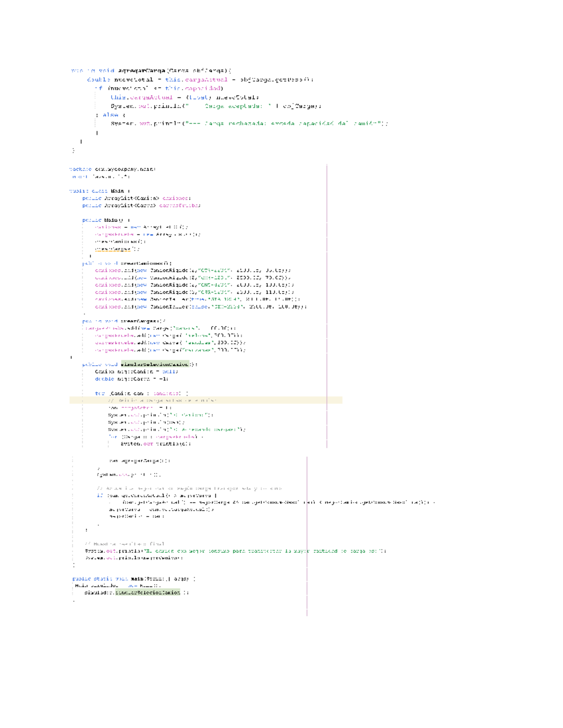The height and width of the screenshot is (728, 563).
Task: Click the "Carga aceptada" println statement
Action: (216, 106)
